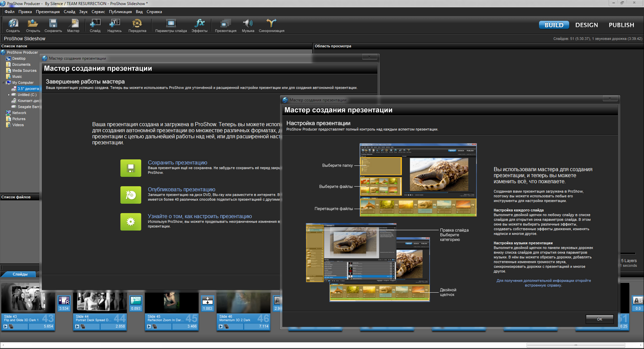Open the Презентация menu in menu bar
This screenshot has width=644, height=349.
point(48,12)
